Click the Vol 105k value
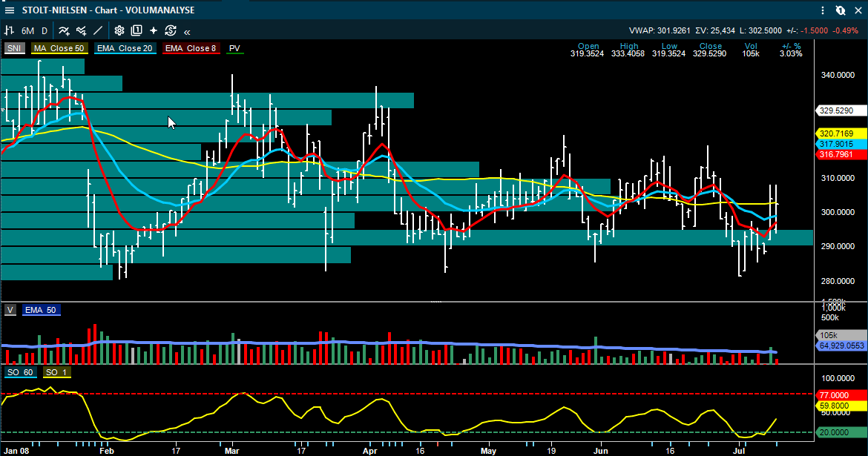 click(x=751, y=53)
